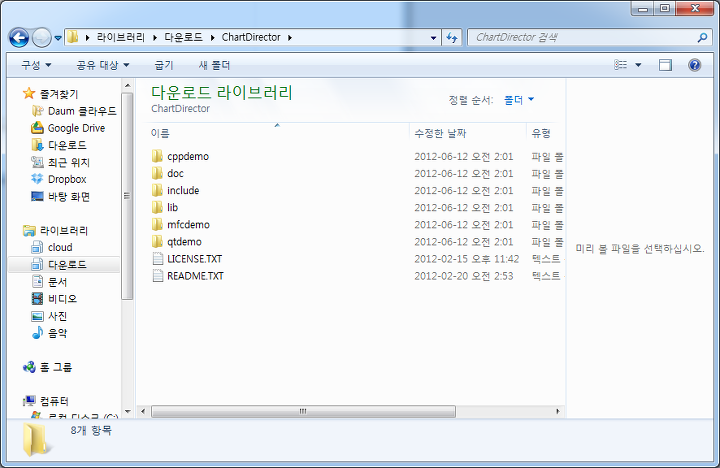Select the cppdemo folder icon
The width and height of the screenshot is (720, 468).
pos(157,156)
